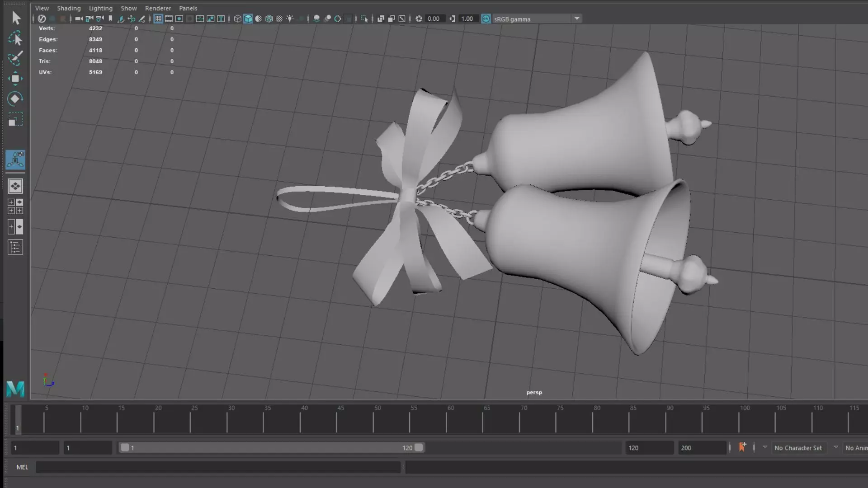
Task: Select the Move tool
Action: [x=15, y=79]
